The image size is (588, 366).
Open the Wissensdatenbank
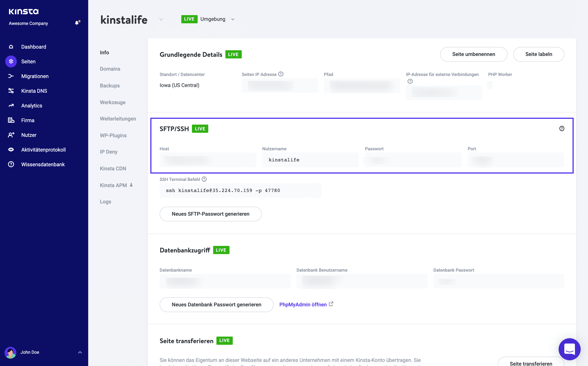click(x=43, y=164)
